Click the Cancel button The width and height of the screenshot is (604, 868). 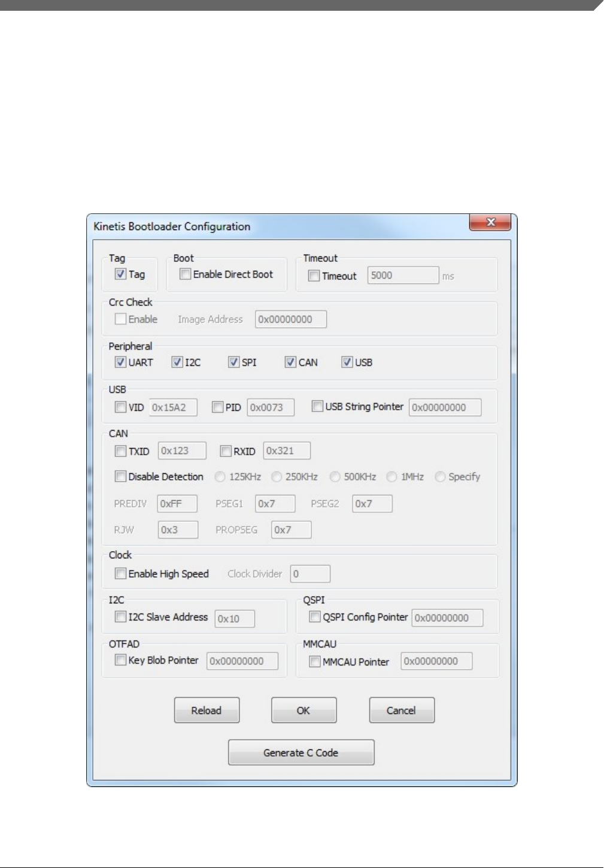(401, 710)
